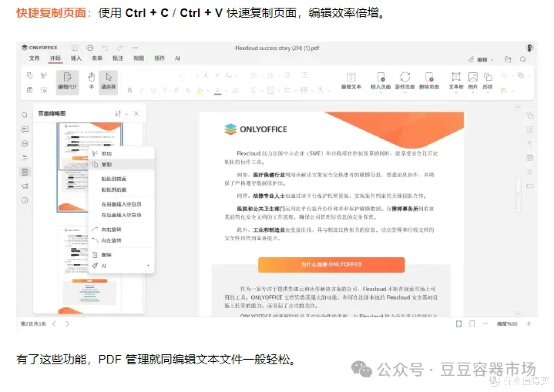
Task: Expand the 文本框 text box dropdown
Action: coord(456,92)
